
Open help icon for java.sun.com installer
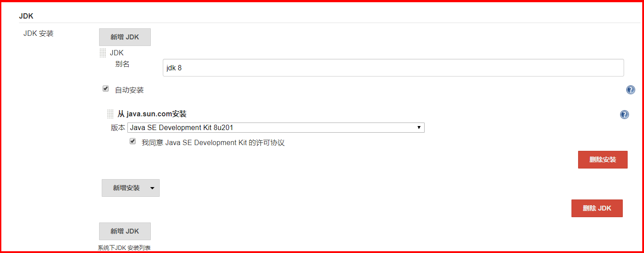pos(624,115)
